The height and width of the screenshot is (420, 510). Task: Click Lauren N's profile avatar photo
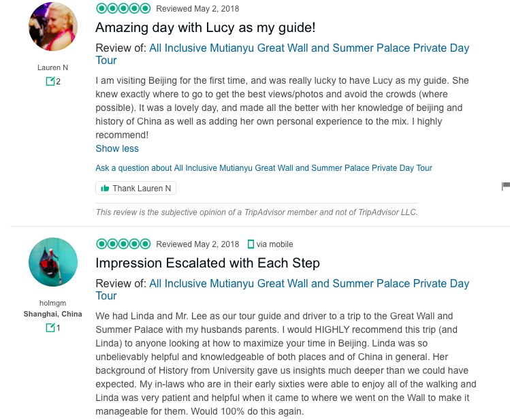53,27
